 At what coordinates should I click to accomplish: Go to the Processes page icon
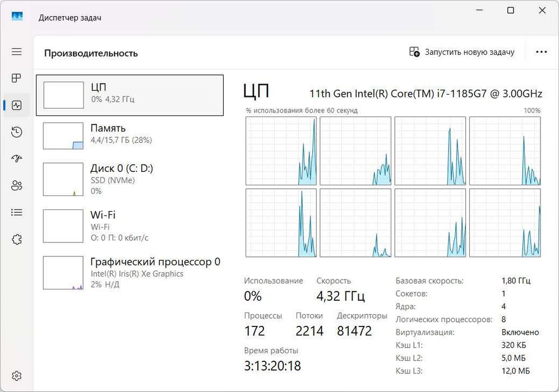point(17,78)
